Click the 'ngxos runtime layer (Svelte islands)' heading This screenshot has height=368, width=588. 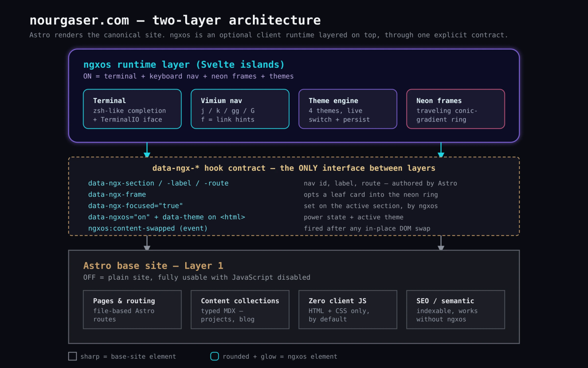pyautogui.click(x=184, y=64)
